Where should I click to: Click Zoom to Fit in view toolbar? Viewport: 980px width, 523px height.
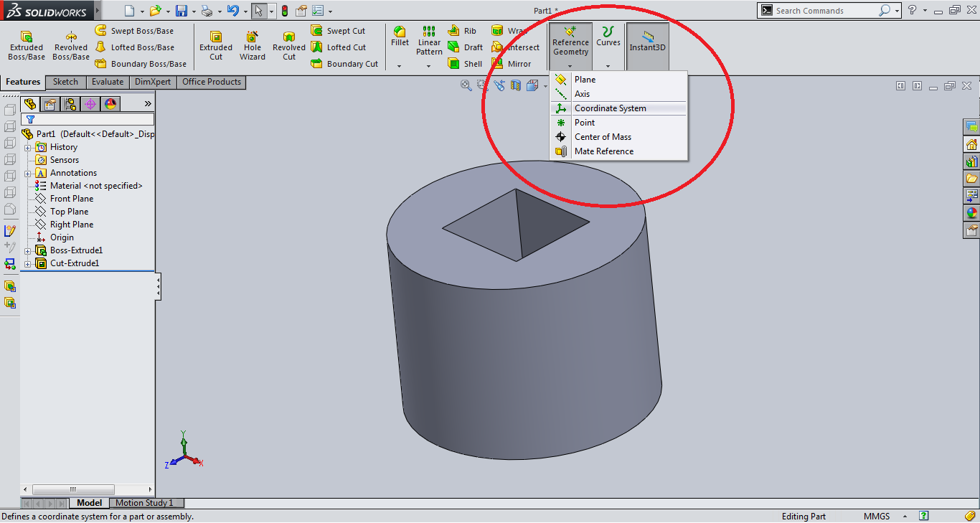point(466,85)
